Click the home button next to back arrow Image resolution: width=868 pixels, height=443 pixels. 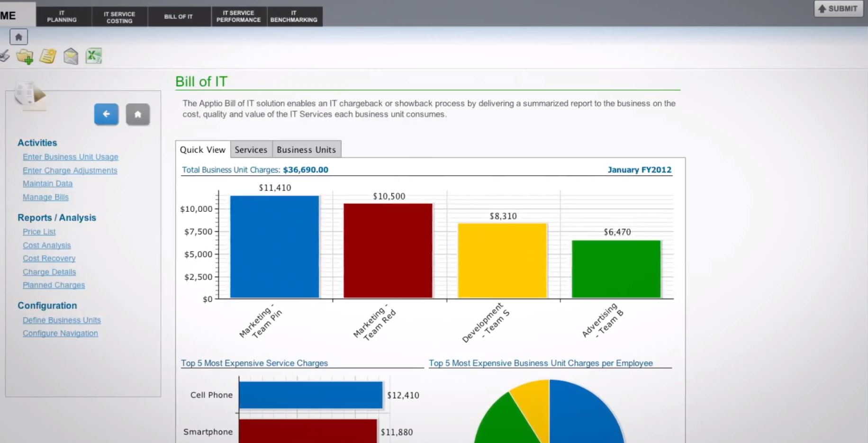click(138, 114)
